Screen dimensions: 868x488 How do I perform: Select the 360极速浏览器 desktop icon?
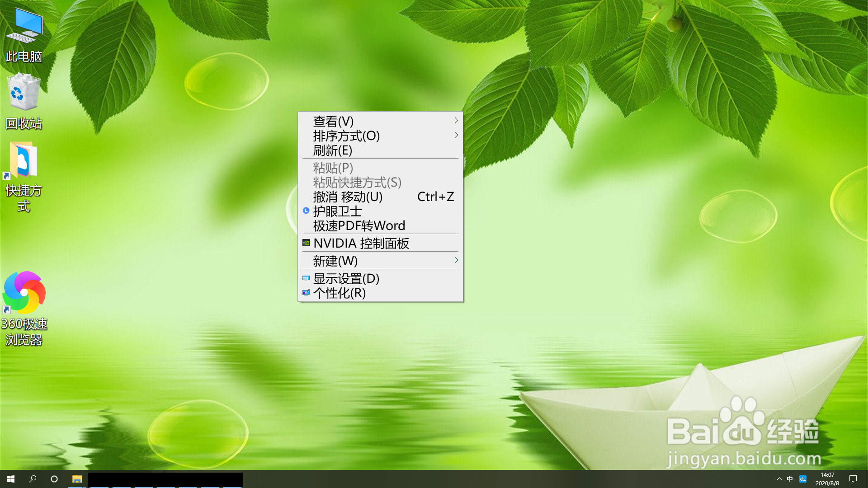(x=24, y=309)
